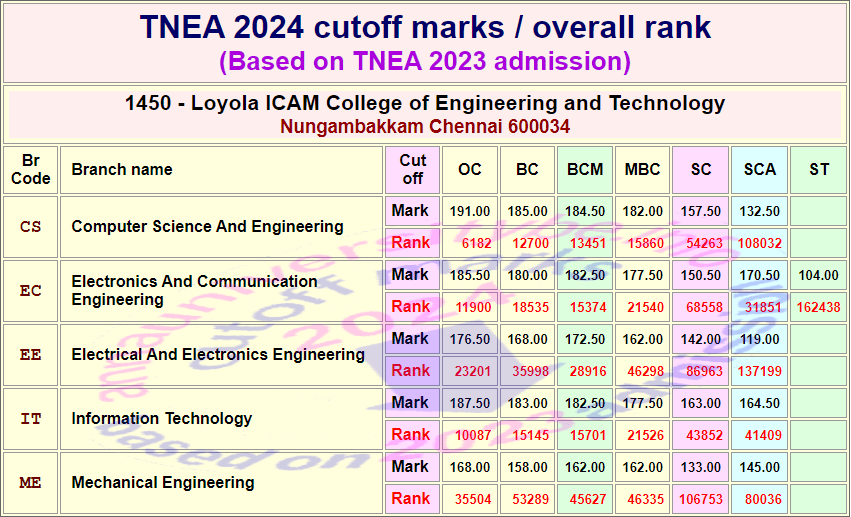Click the Cut off column header
The width and height of the screenshot is (851, 517).
[412, 170]
